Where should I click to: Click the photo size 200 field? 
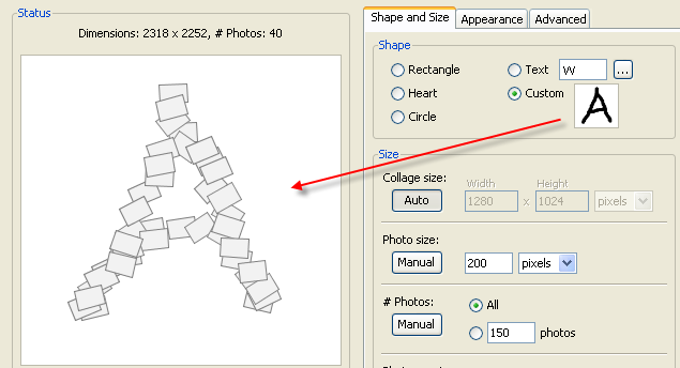tap(488, 263)
